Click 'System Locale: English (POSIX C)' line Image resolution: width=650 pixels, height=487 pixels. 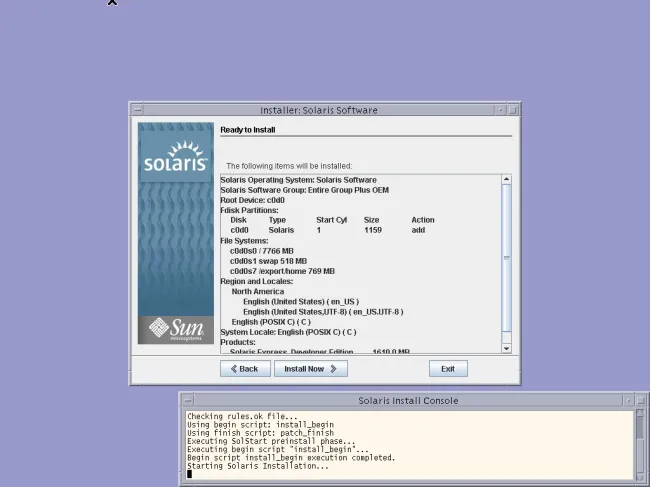point(288,332)
